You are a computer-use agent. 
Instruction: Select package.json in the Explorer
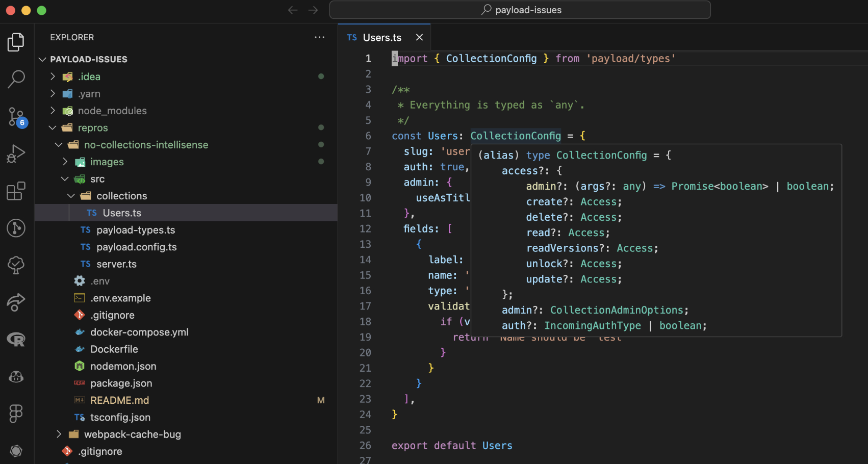pyautogui.click(x=121, y=383)
